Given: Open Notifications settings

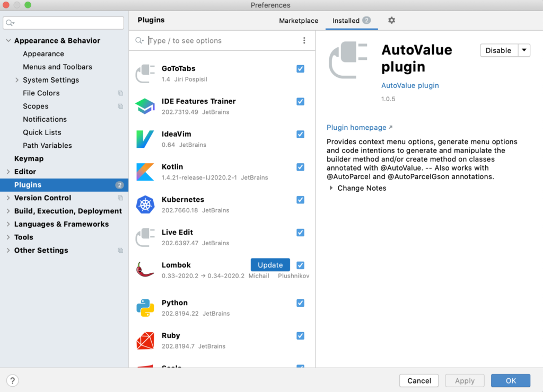Looking at the screenshot, I should [45, 119].
